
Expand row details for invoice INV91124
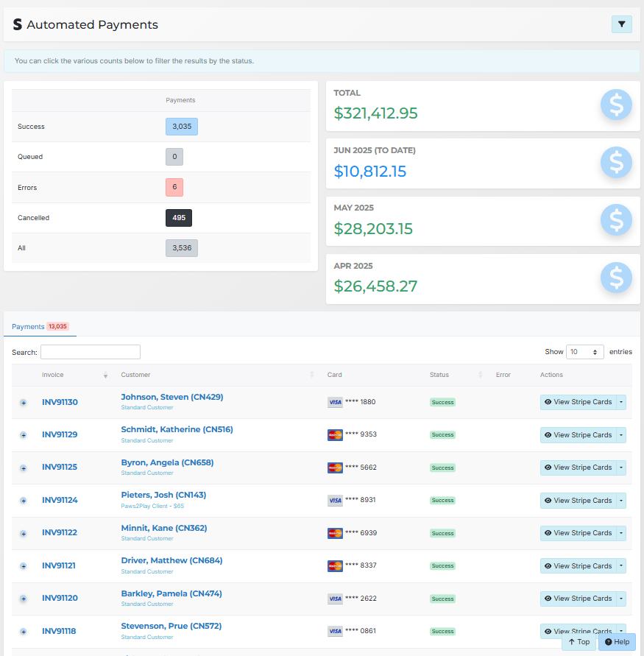[x=23, y=501]
